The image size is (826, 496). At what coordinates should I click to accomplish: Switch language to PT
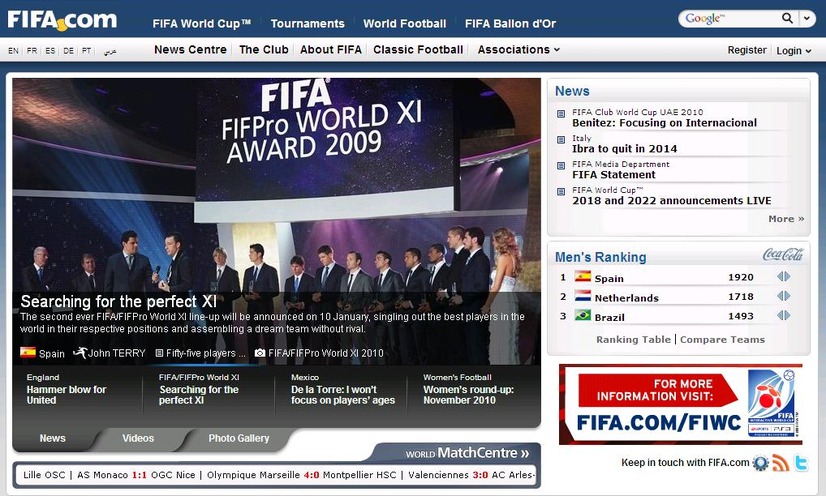[86, 51]
